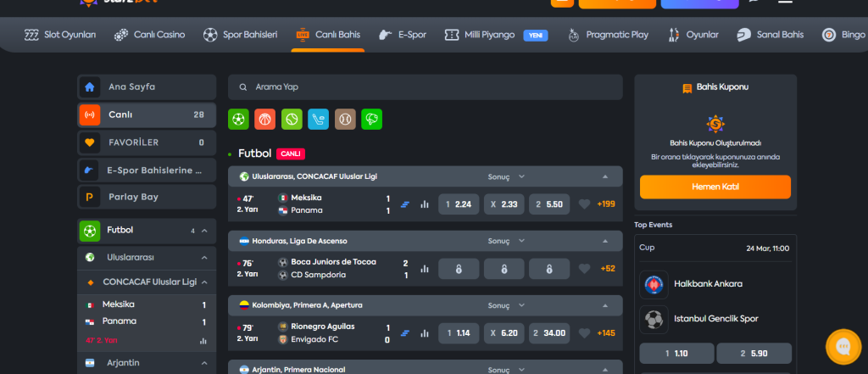This screenshot has width=868, height=374.
Task: Open Slot Oyunları tab
Action: (60, 35)
